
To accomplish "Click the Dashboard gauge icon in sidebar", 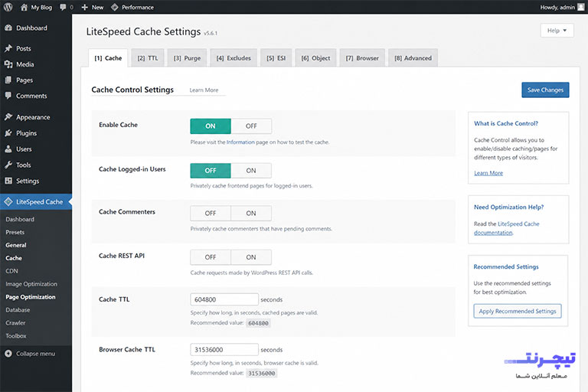I will 8,28.
